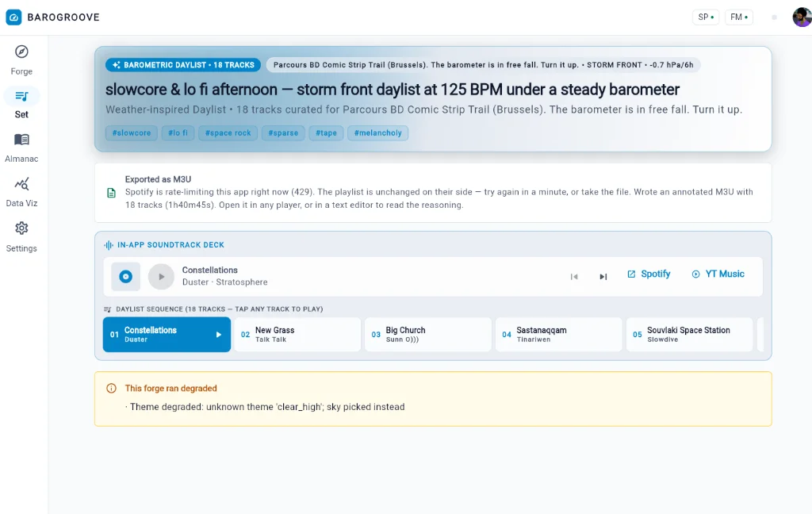Skip to the next track

pyautogui.click(x=603, y=277)
